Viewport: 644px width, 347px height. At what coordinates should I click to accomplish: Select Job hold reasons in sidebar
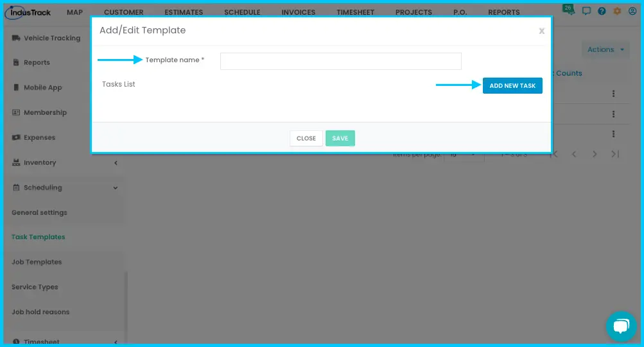coord(40,312)
